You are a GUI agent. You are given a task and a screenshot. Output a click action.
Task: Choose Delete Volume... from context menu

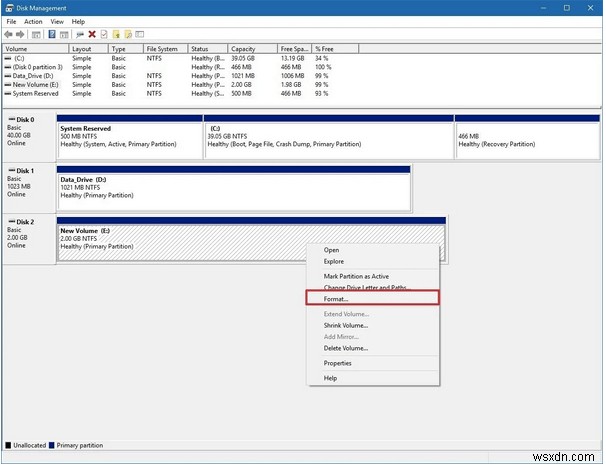pyautogui.click(x=345, y=348)
